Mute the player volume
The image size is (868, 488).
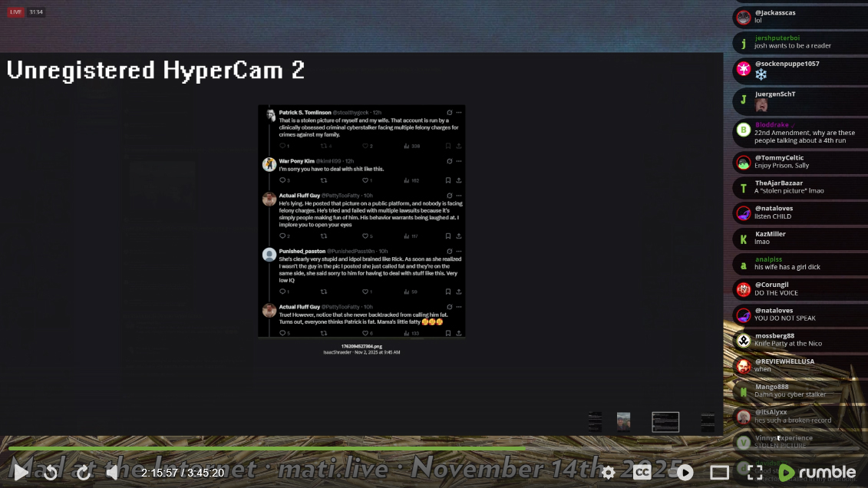click(112, 472)
